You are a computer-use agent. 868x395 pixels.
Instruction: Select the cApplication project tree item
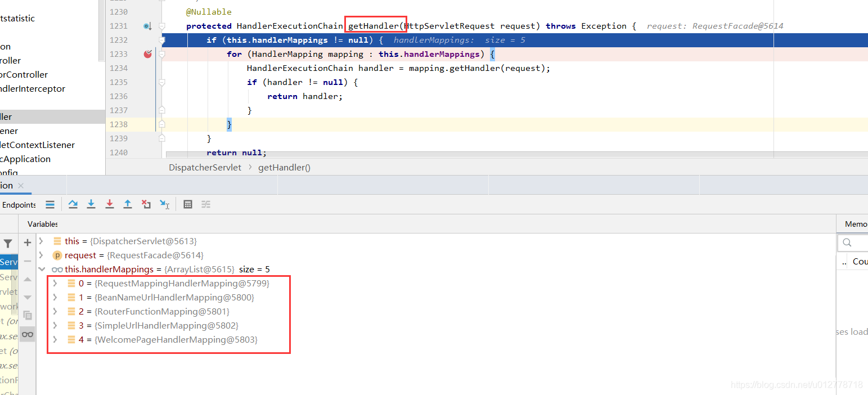click(x=25, y=159)
